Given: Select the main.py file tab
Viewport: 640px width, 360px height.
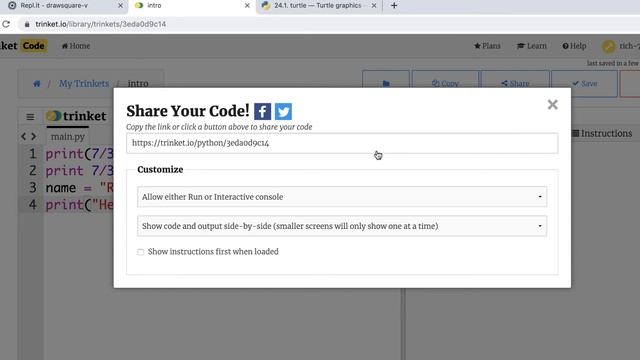Looking at the screenshot, I should (x=68, y=137).
